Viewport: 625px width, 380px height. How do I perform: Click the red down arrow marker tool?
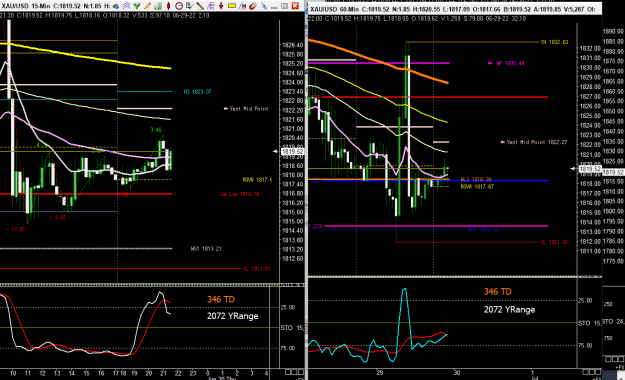pos(221,6)
